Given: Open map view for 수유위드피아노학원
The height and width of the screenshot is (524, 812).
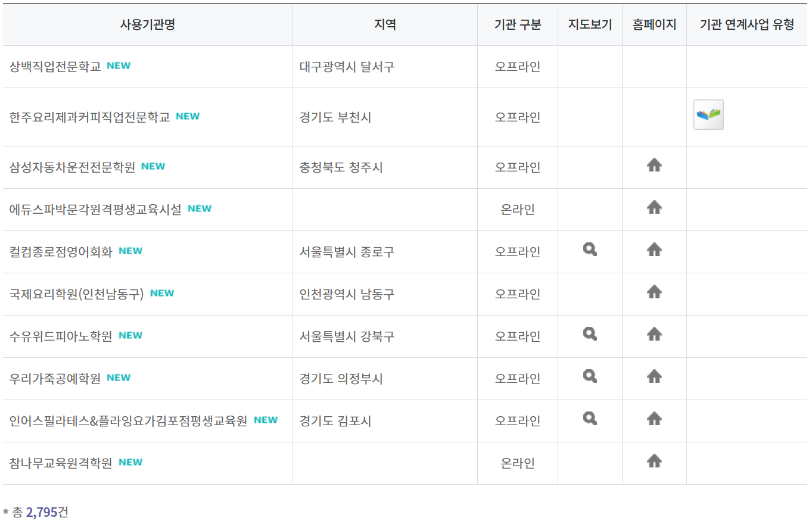Looking at the screenshot, I should 589,334.
